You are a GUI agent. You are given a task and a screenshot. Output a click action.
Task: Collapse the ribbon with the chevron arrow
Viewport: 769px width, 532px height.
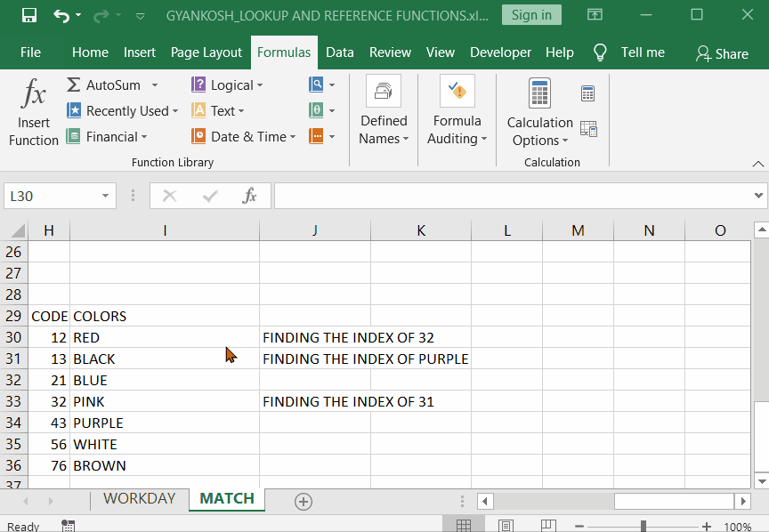coord(758,164)
